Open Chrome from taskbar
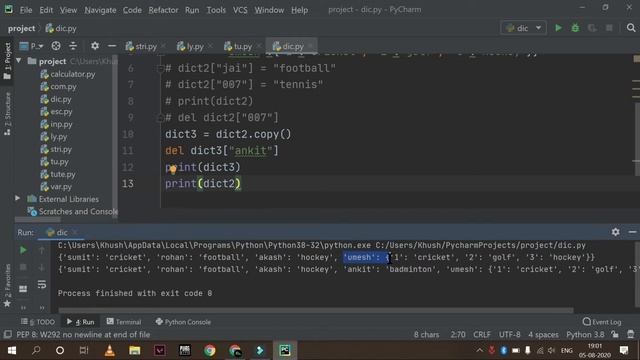Viewport: 640px width, 360px height. pyautogui.click(x=210, y=350)
